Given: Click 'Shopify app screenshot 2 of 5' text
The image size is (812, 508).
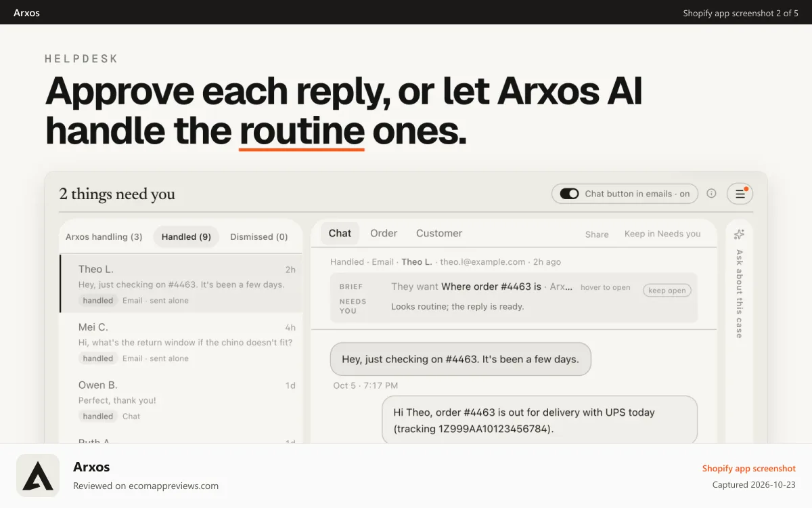Looking at the screenshot, I should 740,13.
